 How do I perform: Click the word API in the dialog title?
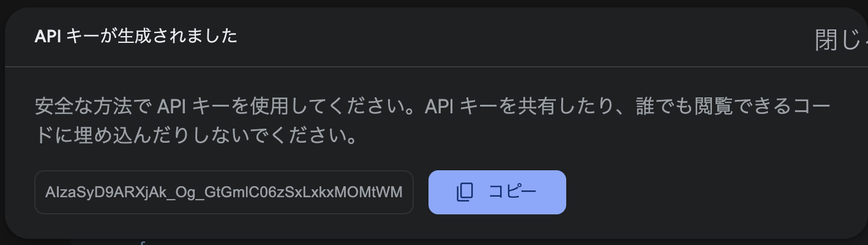click(x=46, y=37)
